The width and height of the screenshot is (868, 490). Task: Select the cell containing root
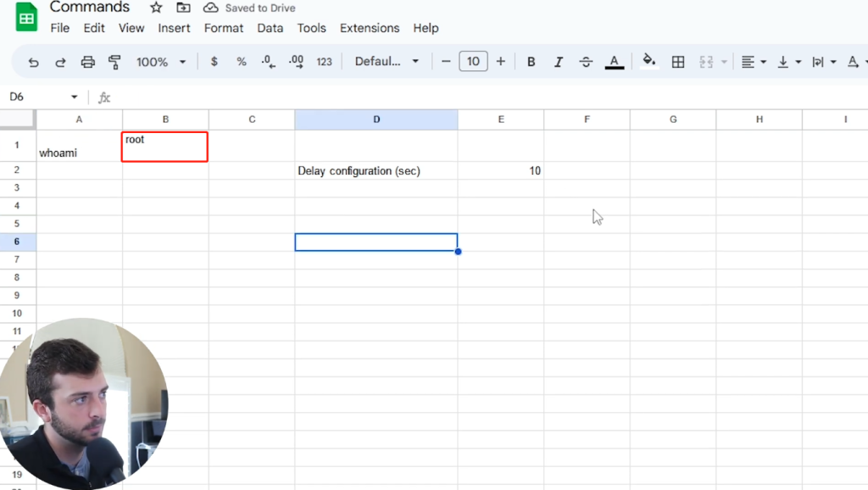[165, 147]
